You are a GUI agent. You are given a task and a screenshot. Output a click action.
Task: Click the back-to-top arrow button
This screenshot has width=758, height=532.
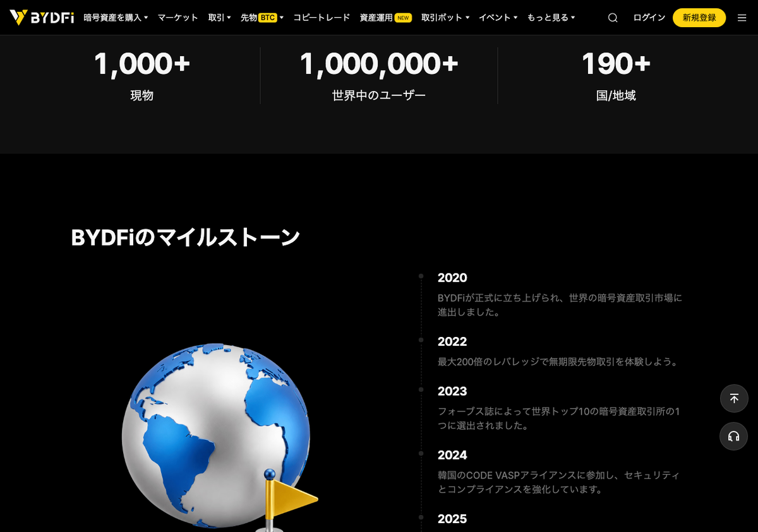734,398
